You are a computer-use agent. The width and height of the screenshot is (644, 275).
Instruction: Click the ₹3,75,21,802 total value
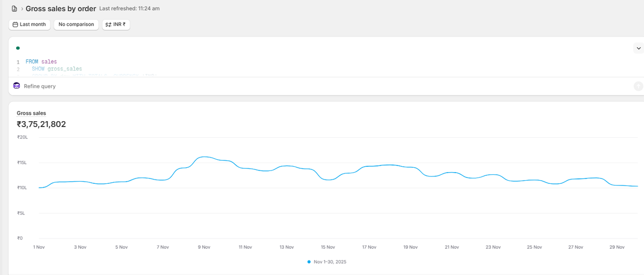click(x=41, y=124)
